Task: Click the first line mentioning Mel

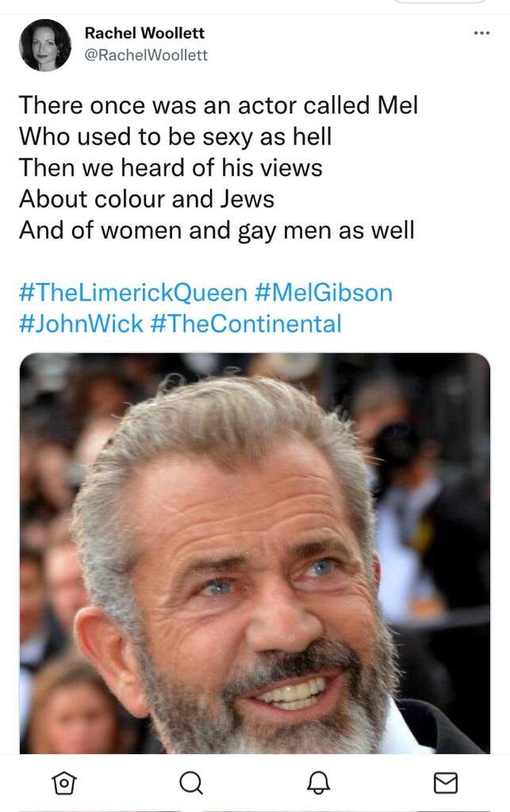Action: [218, 105]
